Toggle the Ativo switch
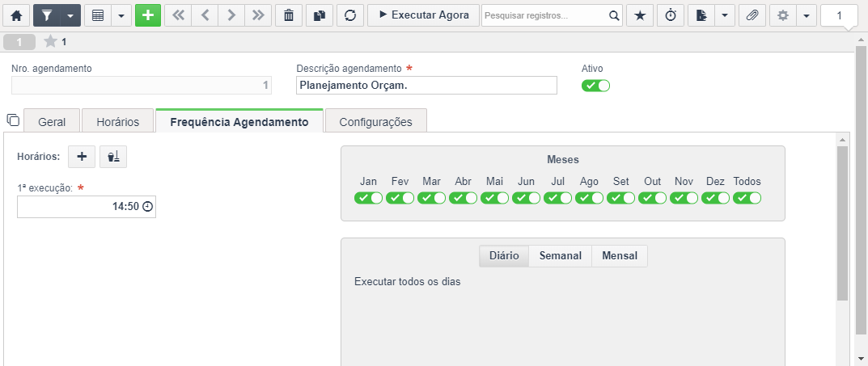Screen dimensions: 868x366 pyautogui.click(x=595, y=86)
